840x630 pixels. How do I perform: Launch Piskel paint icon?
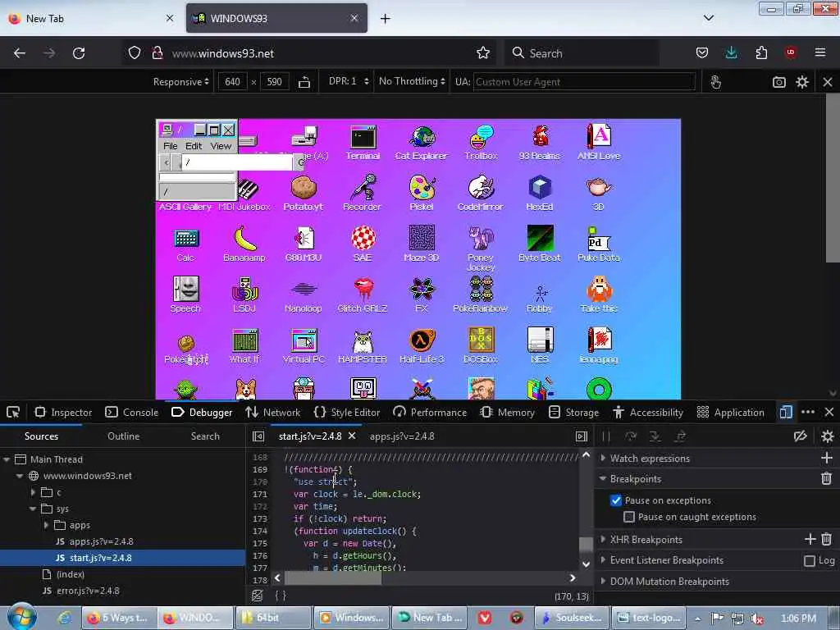(422, 194)
